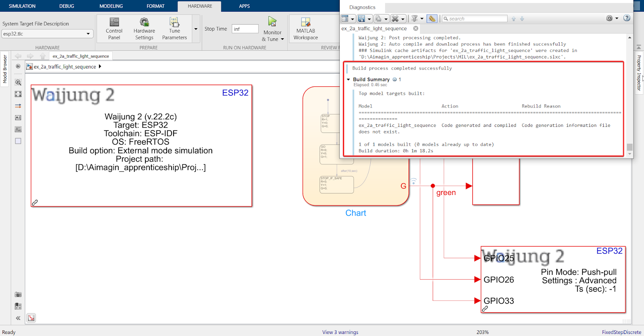
Task: Open save options dropdown in Diagnostics
Action: point(369,19)
